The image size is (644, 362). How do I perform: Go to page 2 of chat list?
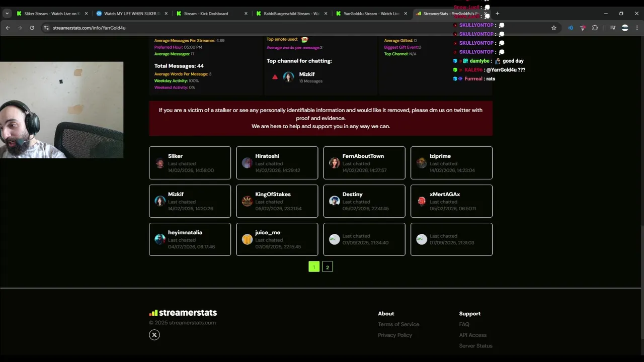[x=327, y=267]
